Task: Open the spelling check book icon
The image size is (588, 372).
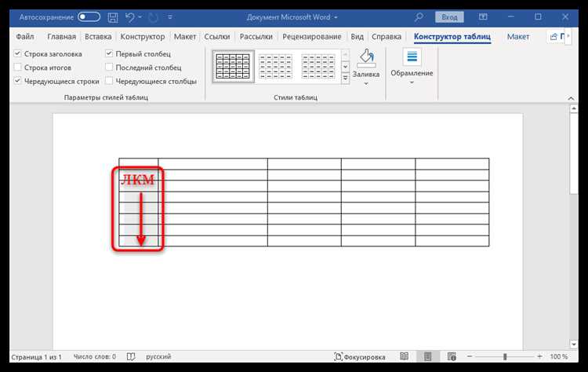Action: 130,356
